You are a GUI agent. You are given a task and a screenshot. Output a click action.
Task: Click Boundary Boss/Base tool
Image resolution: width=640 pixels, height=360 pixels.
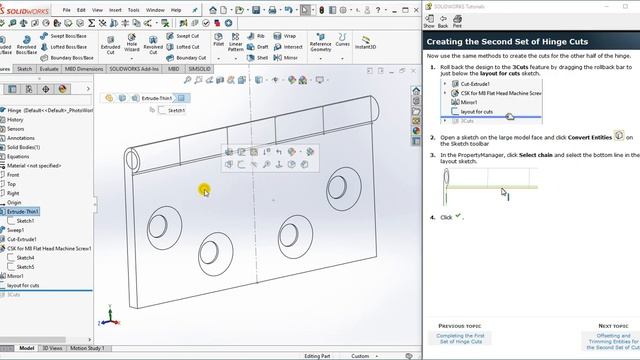pyautogui.click(x=67, y=58)
